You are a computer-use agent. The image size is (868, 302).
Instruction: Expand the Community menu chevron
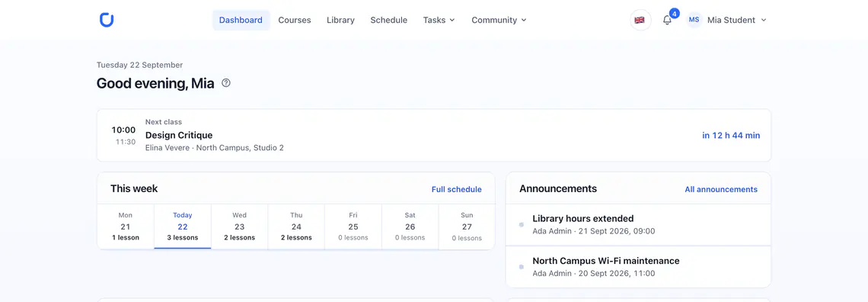[x=524, y=20]
